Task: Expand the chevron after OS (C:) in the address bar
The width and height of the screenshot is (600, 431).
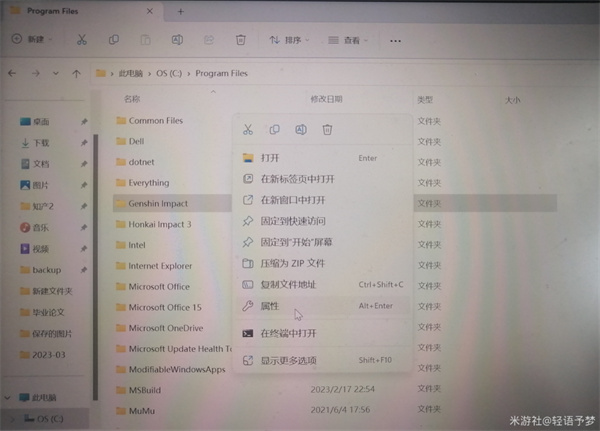Action: 189,73
